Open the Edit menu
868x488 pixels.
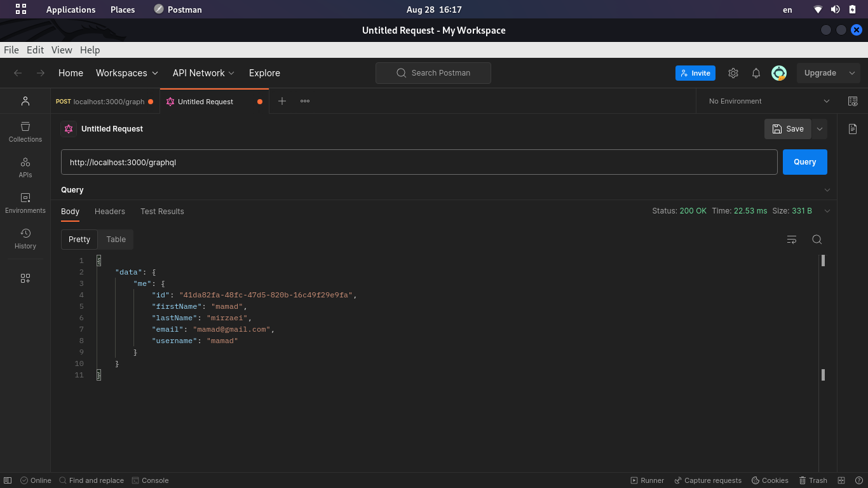click(35, 50)
